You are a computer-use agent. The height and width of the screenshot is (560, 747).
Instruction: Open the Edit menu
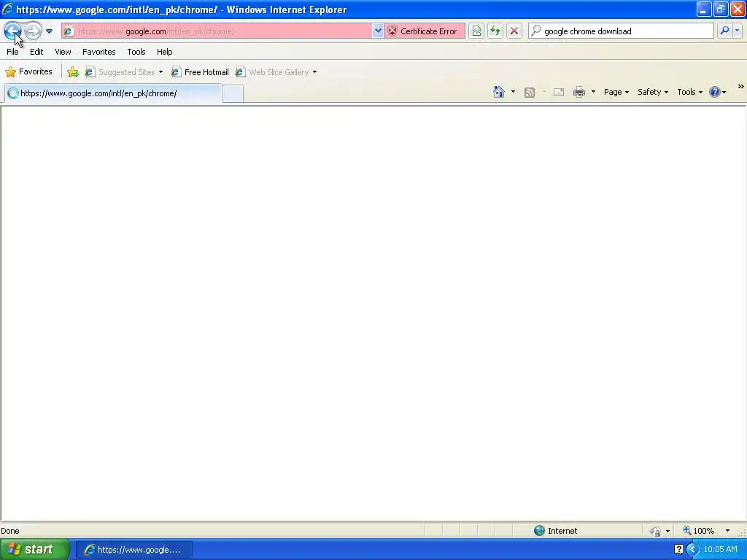coord(36,52)
